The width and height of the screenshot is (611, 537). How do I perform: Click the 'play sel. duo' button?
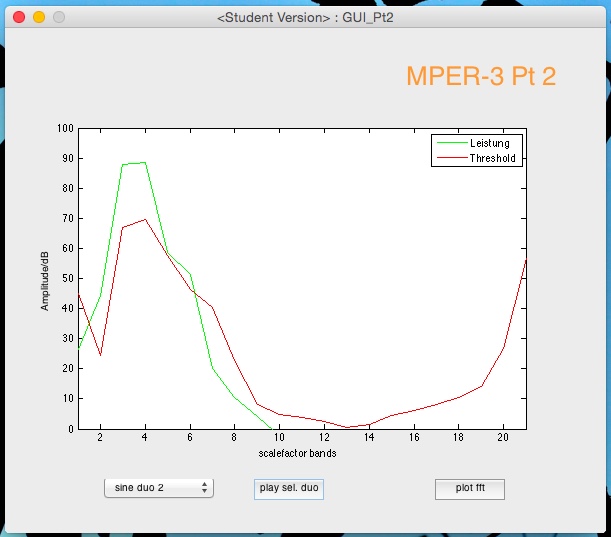(289, 489)
